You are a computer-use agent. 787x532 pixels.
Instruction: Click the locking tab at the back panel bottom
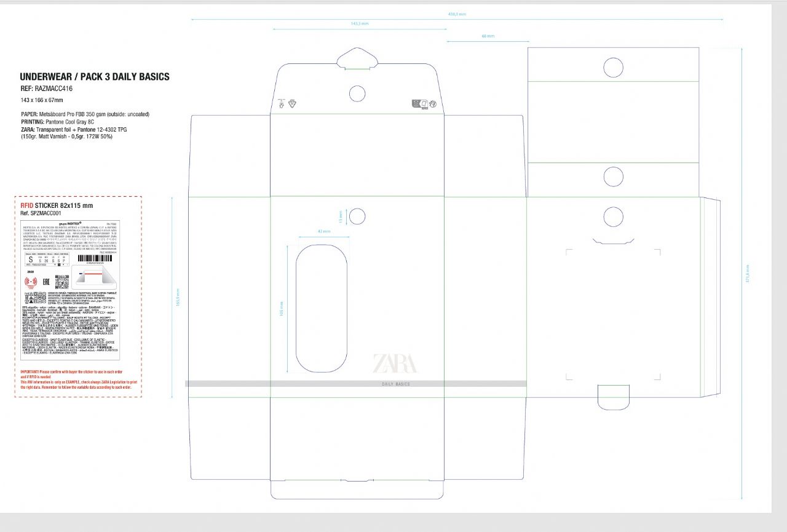613,397
